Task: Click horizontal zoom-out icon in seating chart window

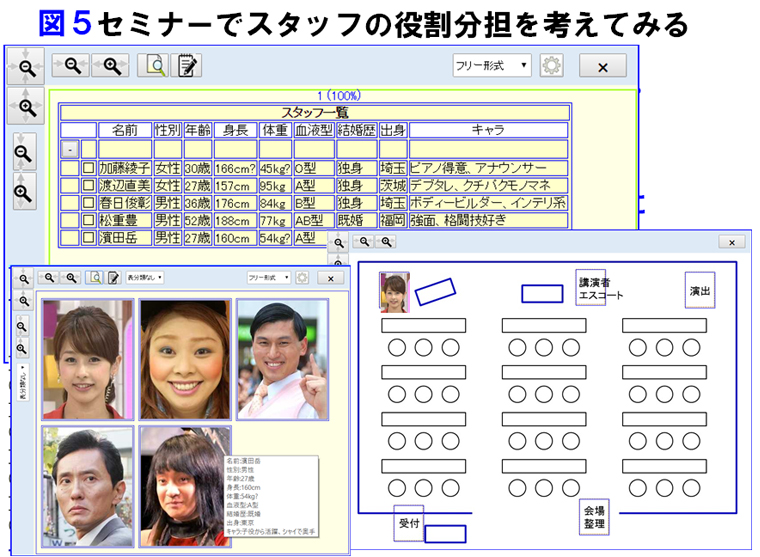Action: [364, 241]
